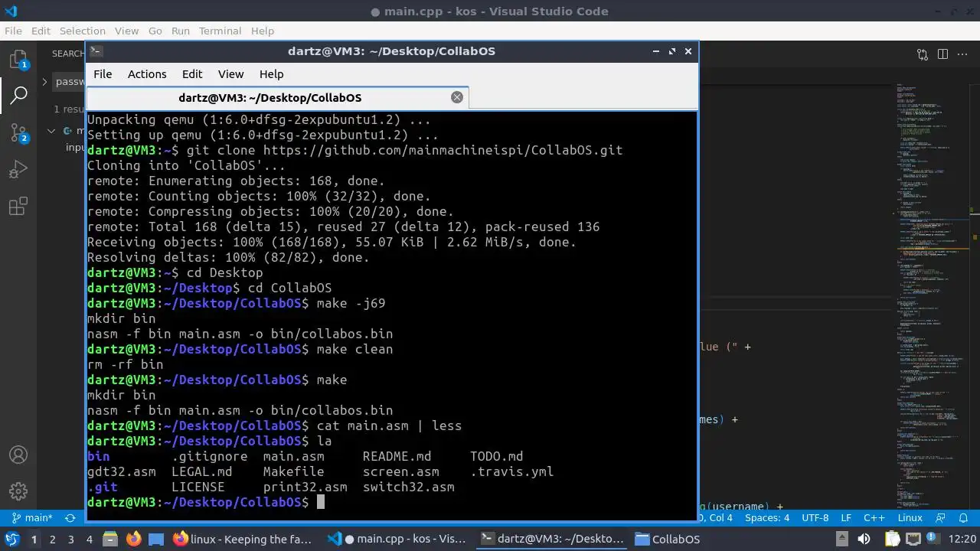
Task: Open VS Code View menu
Action: tap(126, 31)
